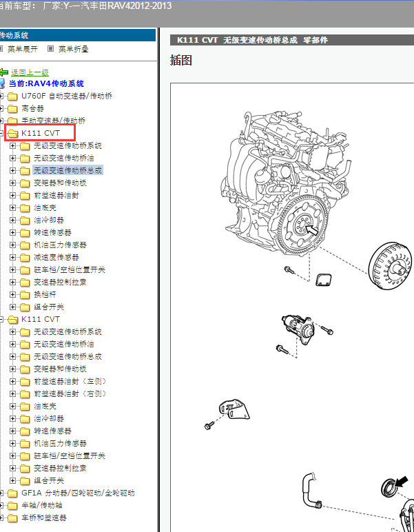Expand 前差速器油封 without side label
414x532 pixels.
[x=13, y=196]
